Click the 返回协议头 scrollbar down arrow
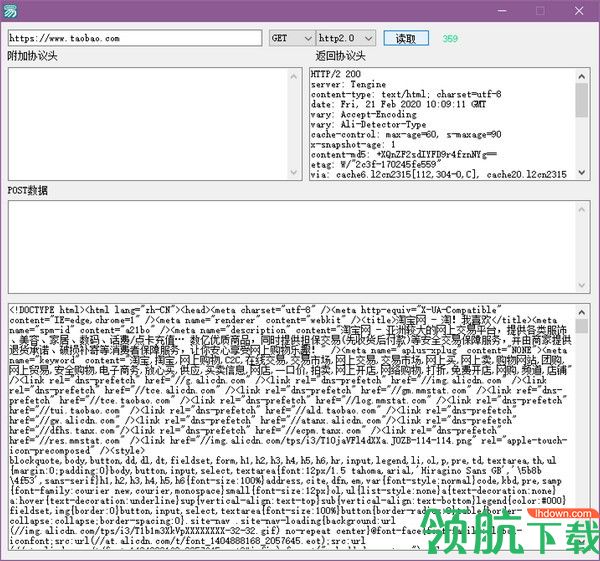Screen dimensions: 600x561 (x=582, y=173)
